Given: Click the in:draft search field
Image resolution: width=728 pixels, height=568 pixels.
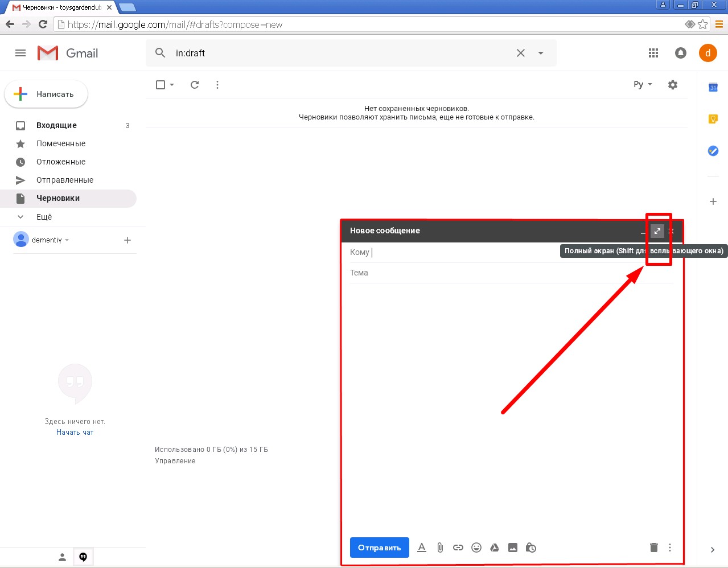Looking at the screenshot, I should (x=342, y=53).
